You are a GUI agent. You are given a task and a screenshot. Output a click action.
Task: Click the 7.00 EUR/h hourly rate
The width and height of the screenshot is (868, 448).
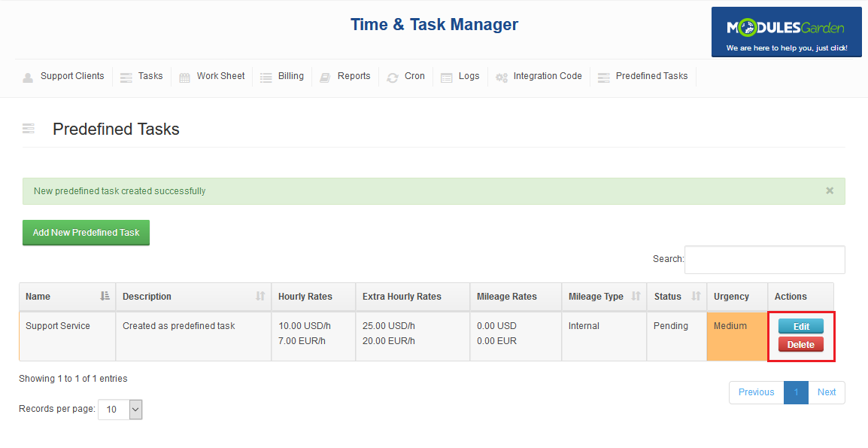tap(302, 341)
